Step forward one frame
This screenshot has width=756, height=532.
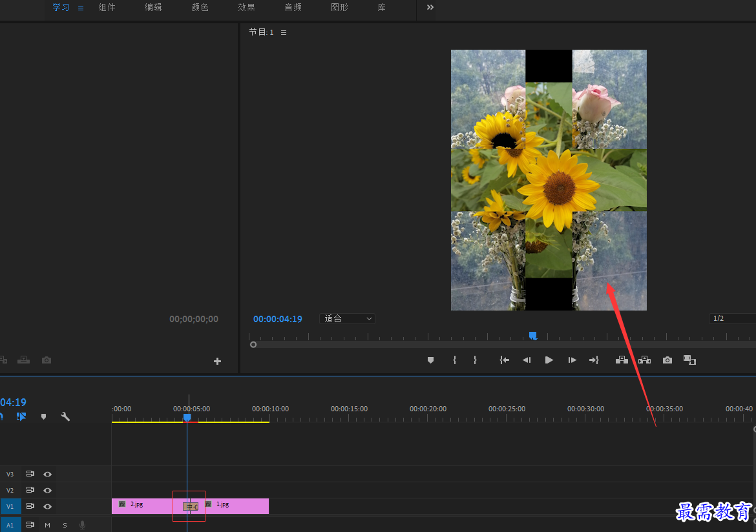(572, 360)
